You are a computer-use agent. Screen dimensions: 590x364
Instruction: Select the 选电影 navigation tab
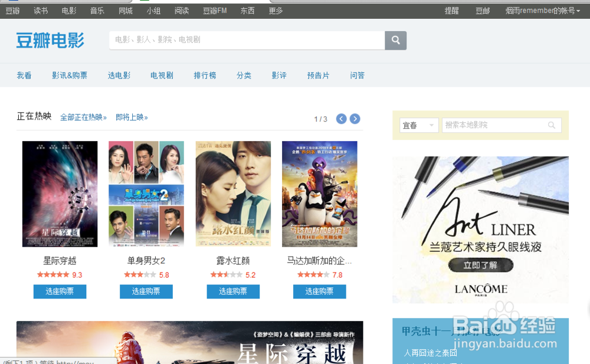coord(119,76)
